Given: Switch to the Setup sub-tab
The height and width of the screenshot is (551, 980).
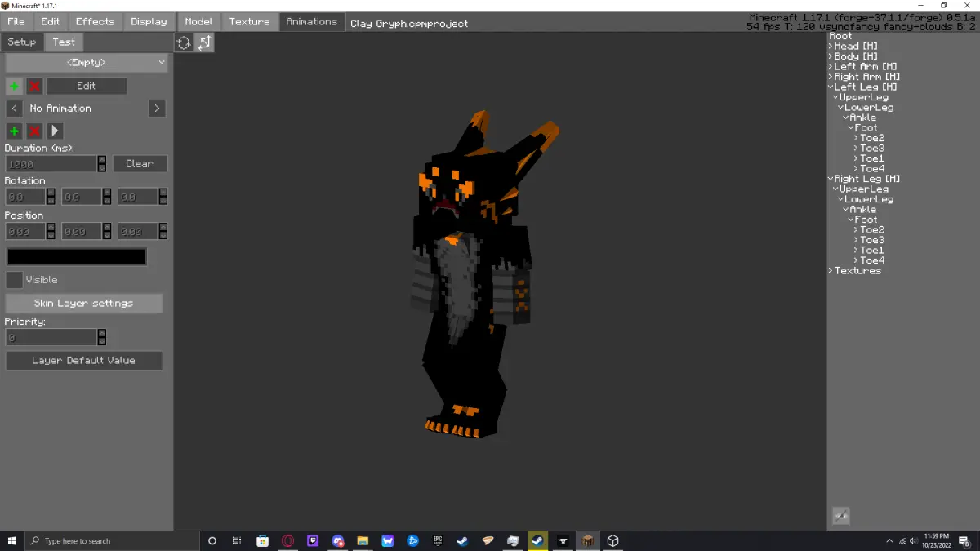Looking at the screenshot, I should click(22, 42).
